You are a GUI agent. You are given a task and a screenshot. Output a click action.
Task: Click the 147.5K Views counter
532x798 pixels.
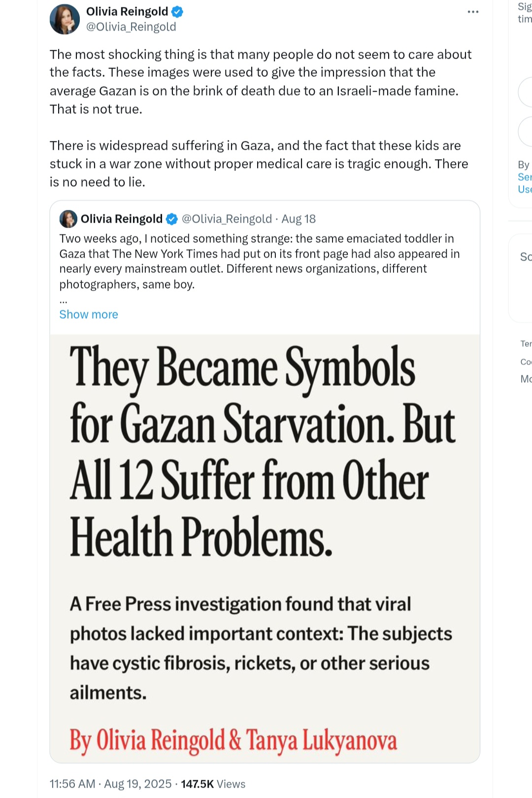[213, 784]
